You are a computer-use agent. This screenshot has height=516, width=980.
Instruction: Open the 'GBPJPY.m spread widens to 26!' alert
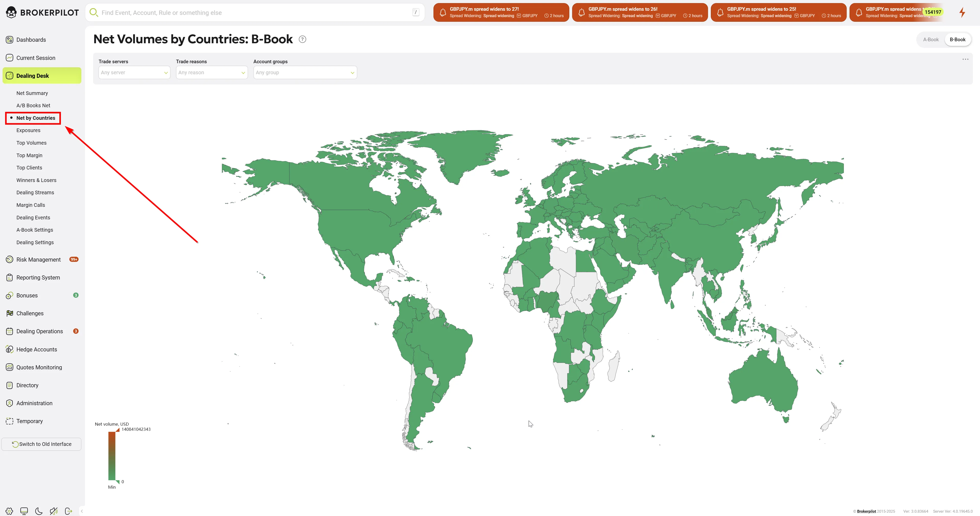tap(640, 13)
